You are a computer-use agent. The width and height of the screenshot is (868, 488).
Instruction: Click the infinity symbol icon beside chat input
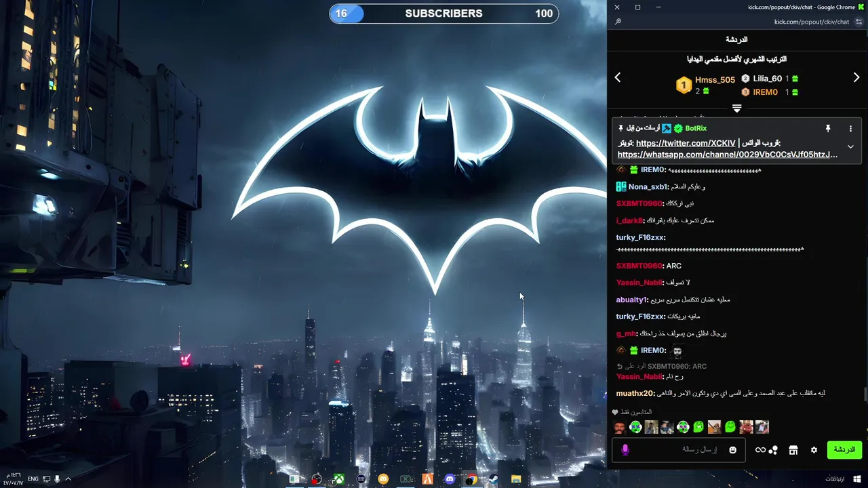(x=760, y=450)
